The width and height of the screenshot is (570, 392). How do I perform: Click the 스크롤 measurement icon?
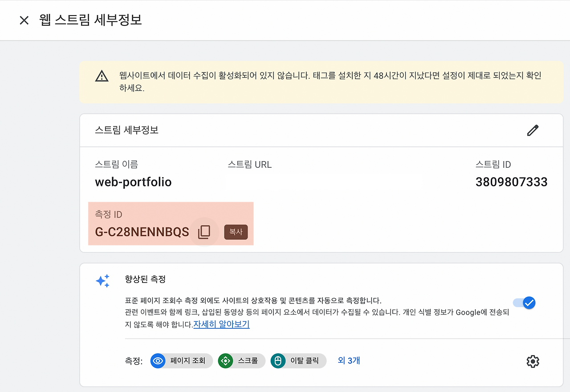[225, 361]
